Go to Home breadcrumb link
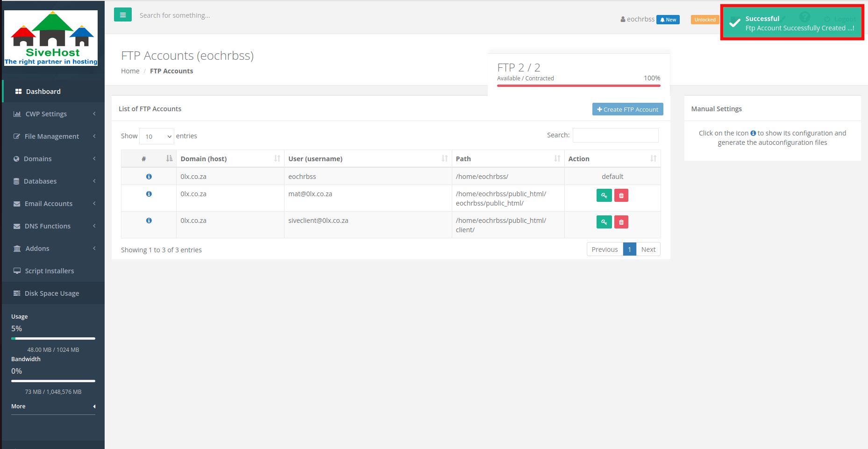 coord(130,71)
